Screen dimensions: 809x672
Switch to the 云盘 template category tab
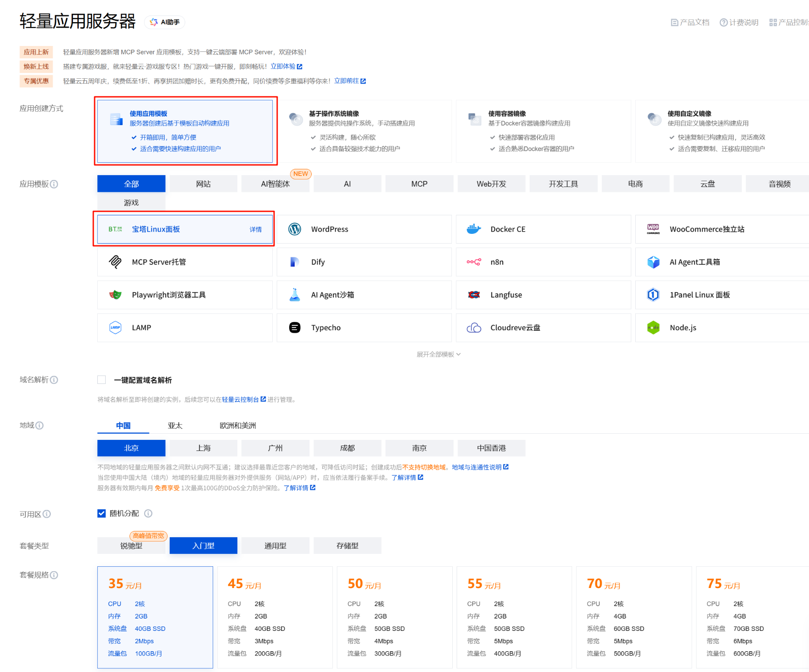click(x=708, y=184)
